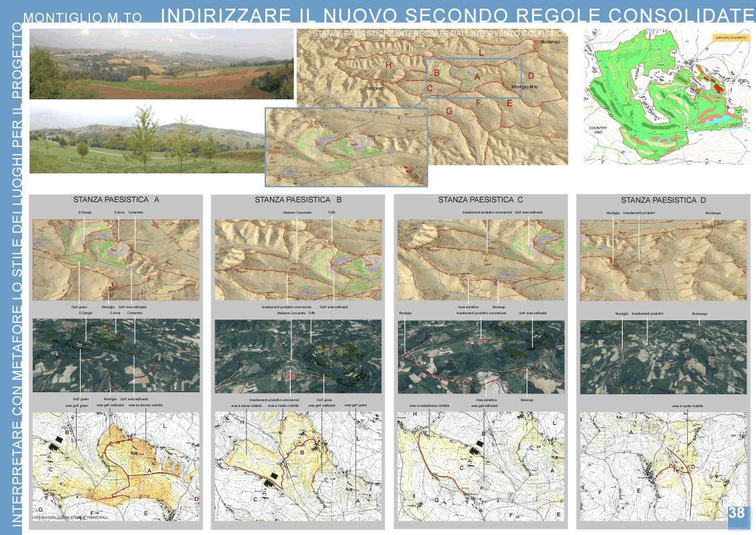Image resolution: width=756 pixels, height=535 pixels.
Task: Select the STANZA PAESISTICA B heading
Action: coord(298,199)
